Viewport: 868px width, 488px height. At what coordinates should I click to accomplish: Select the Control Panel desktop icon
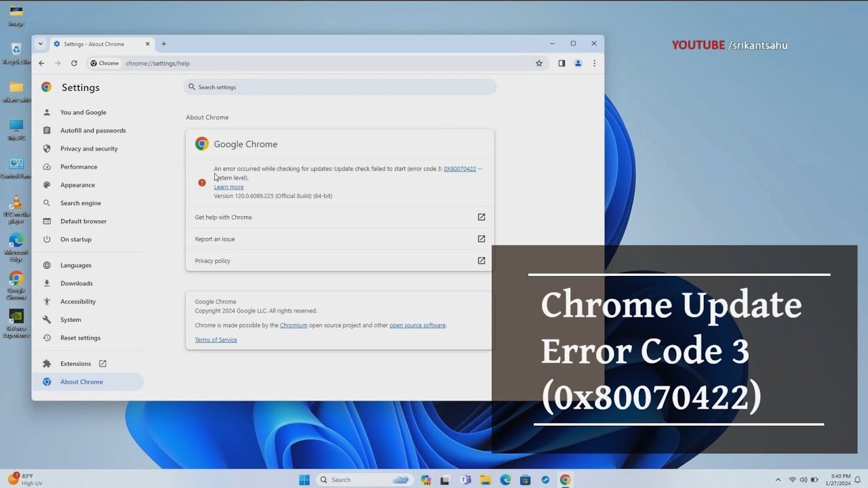(16, 168)
